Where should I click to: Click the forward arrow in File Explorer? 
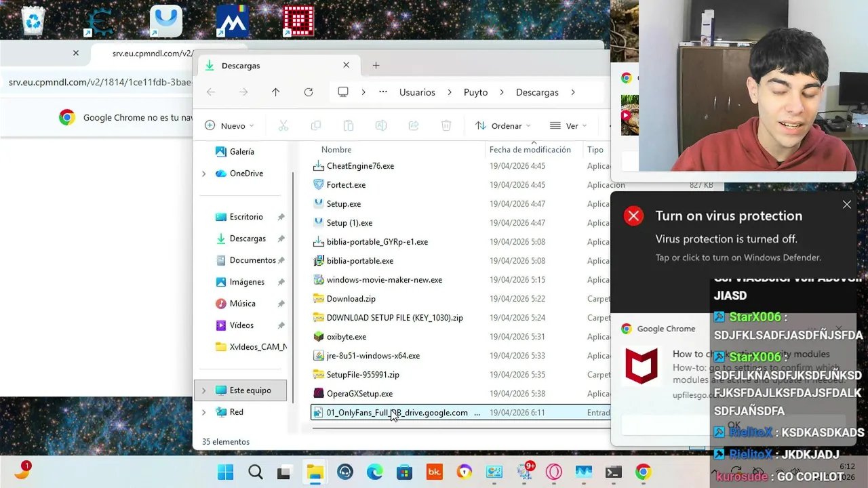(243, 92)
